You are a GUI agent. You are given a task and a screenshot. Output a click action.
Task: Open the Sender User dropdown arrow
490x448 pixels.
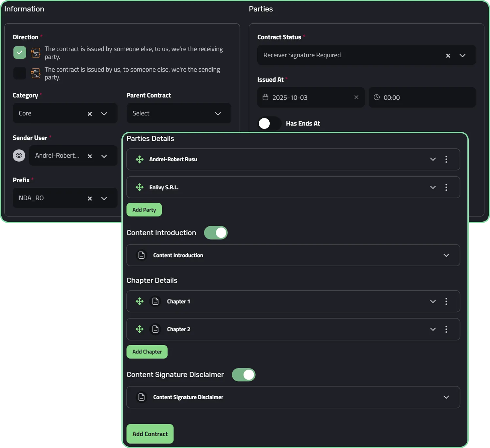(104, 156)
